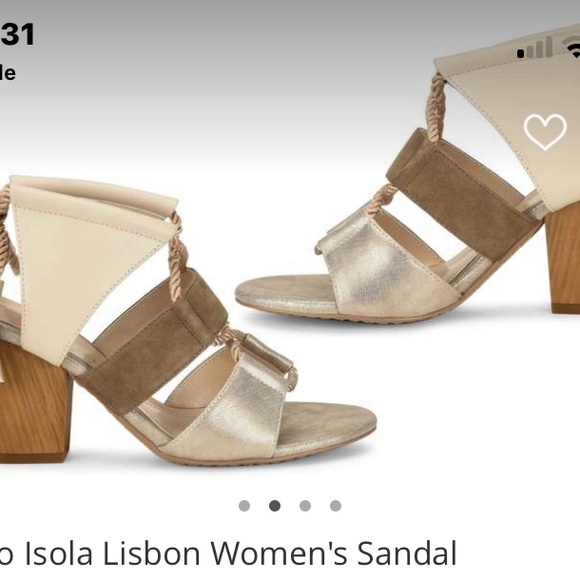Tap the right sandal's wooden block heel
Screen dimensions: 580x580
point(563,259)
